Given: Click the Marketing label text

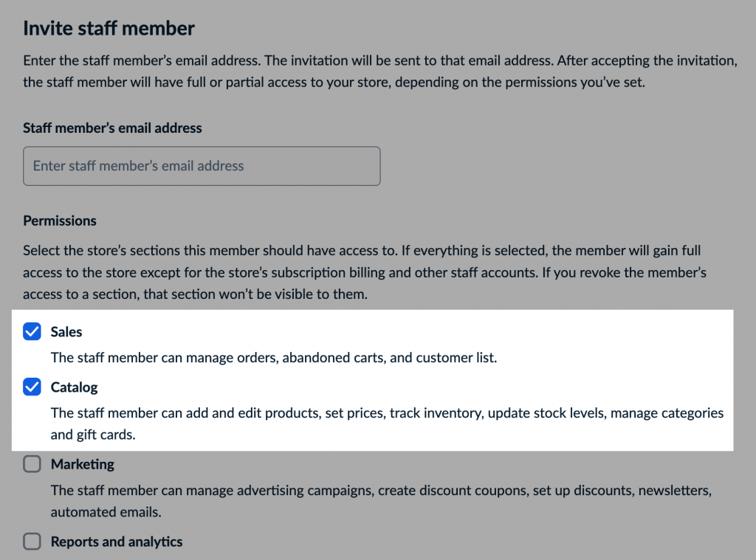Looking at the screenshot, I should click(82, 465).
